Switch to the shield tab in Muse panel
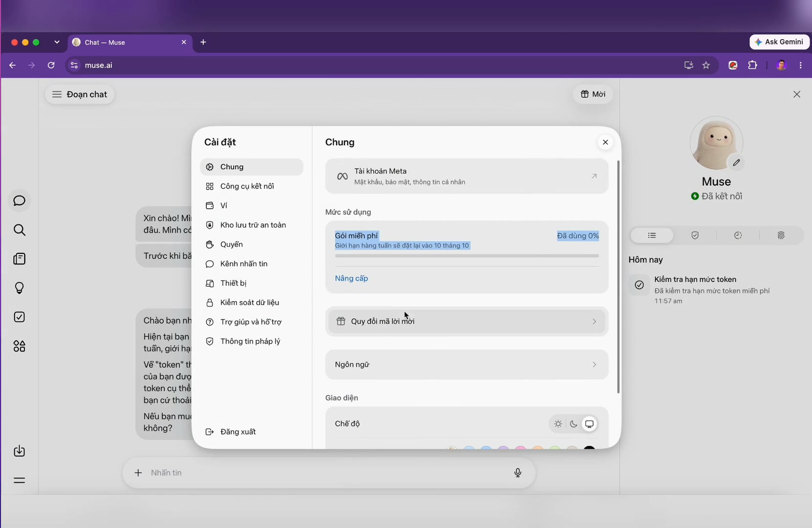The width and height of the screenshot is (812, 528). [x=695, y=236]
